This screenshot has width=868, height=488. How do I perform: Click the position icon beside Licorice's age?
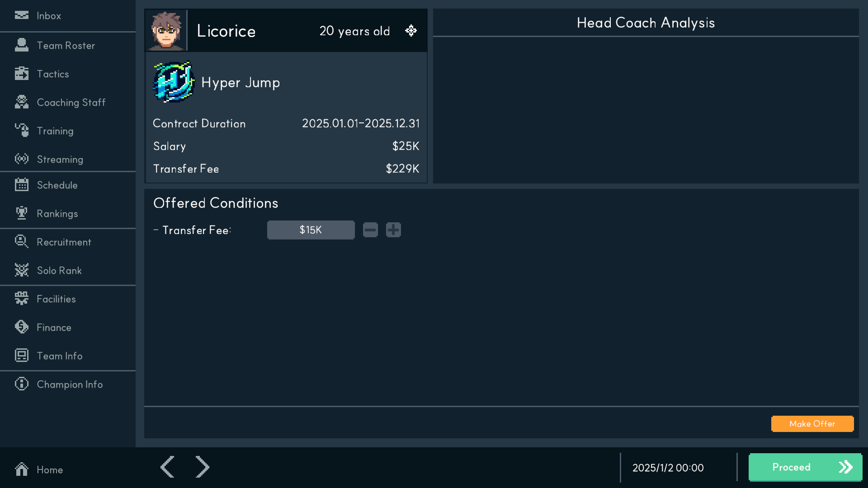411,31
